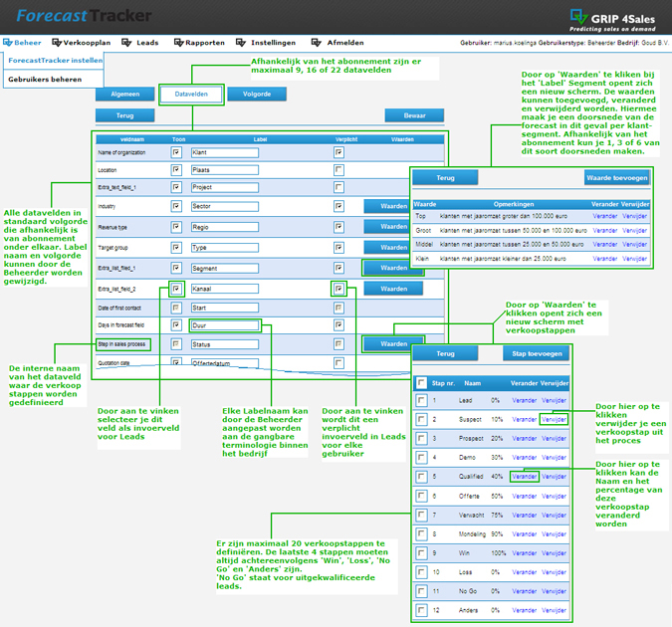
Task: Toggle Verplicht checkbox for Location
Action: [x=338, y=170]
